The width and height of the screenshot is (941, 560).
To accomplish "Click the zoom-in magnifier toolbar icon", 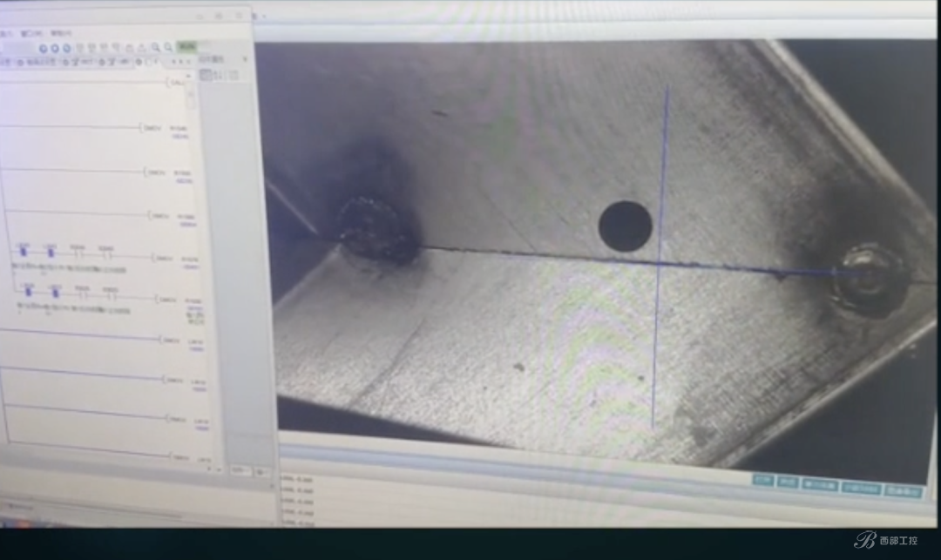I will pyautogui.click(x=155, y=47).
